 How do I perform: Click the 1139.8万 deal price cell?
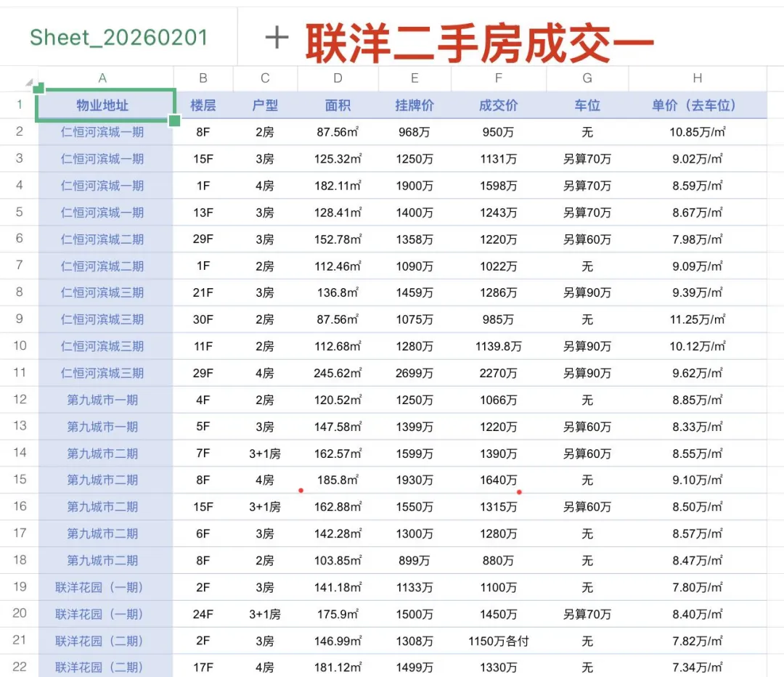pyautogui.click(x=499, y=346)
